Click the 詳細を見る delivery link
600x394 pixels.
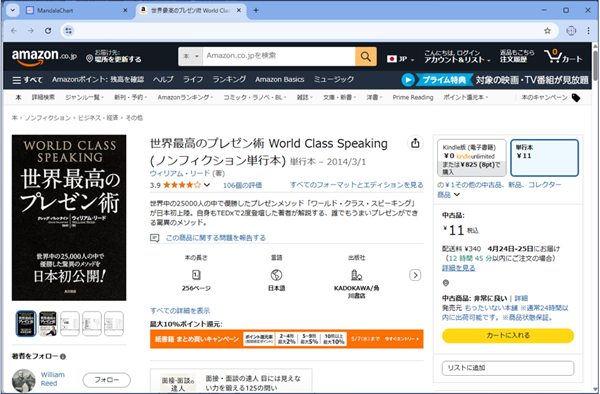click(x=458, y=268)
